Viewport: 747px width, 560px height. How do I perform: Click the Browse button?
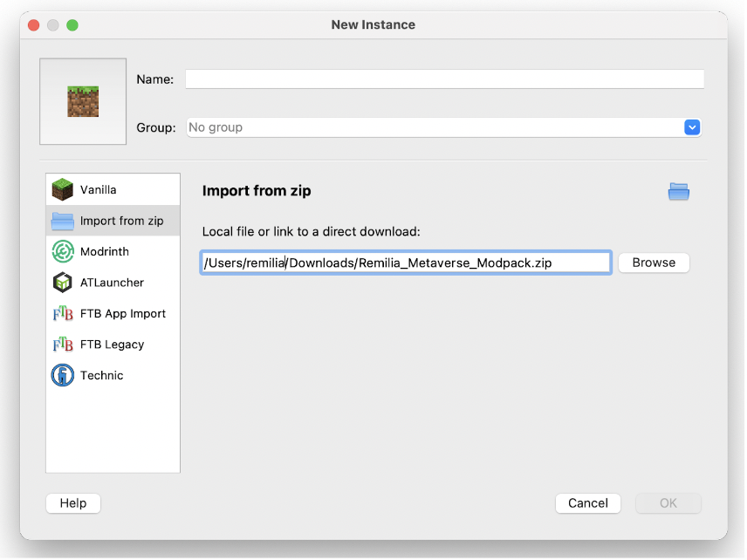point(654,263)
